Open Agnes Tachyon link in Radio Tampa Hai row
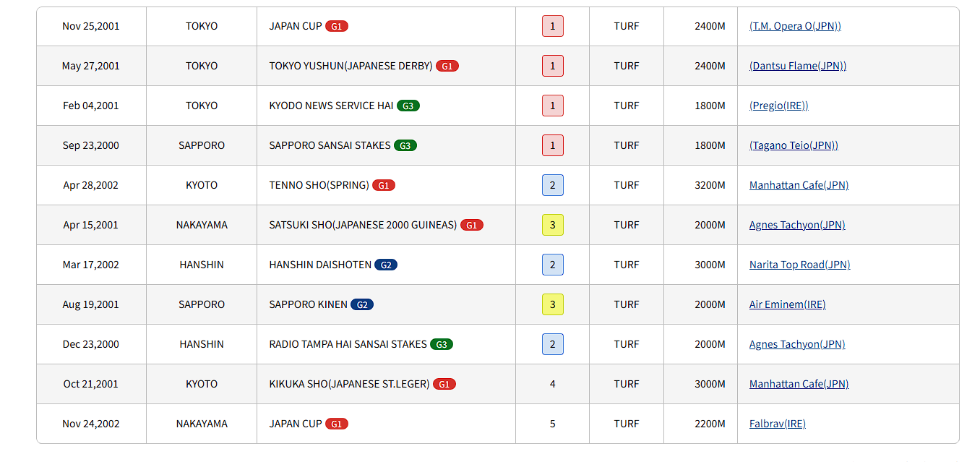 click(x=797, y=344)
